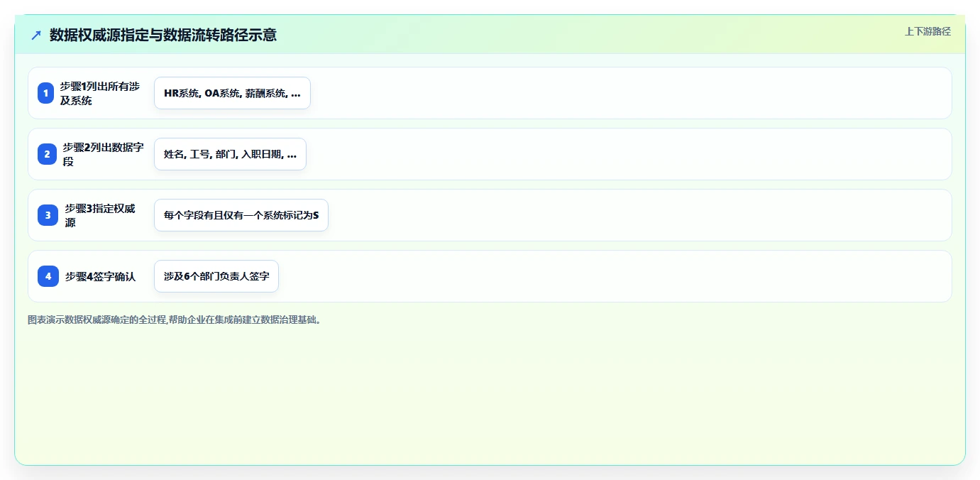Screen dimensions: 980x480
Task: Select the step 2 number badge
Action: 48,154
